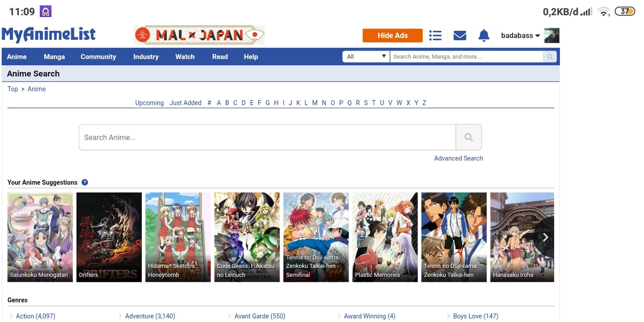The image size is (644, 322).
Task: Filter anime by letter G
Action: coord(268,103)
